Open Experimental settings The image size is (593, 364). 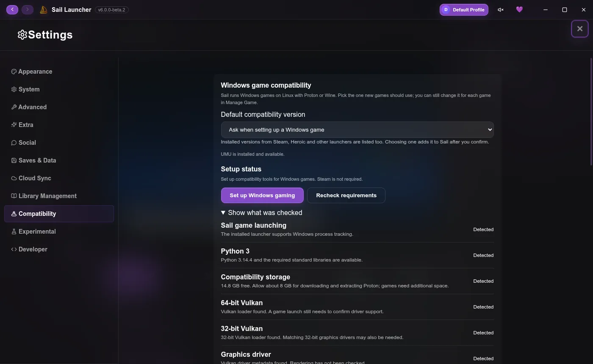tap(59, 232)
